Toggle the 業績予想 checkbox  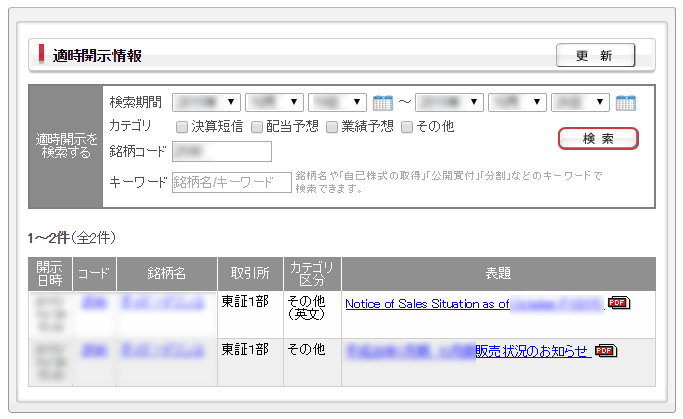[332, 127]
